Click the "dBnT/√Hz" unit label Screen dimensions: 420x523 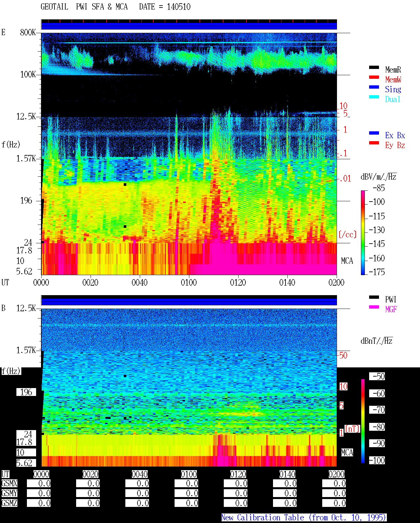click(x=377, y=341)
